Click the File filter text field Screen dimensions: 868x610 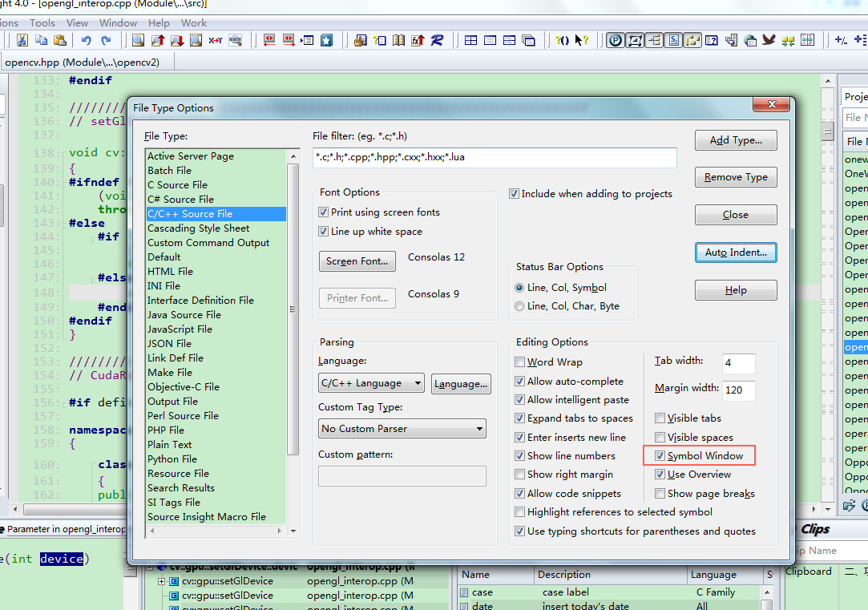495,157
